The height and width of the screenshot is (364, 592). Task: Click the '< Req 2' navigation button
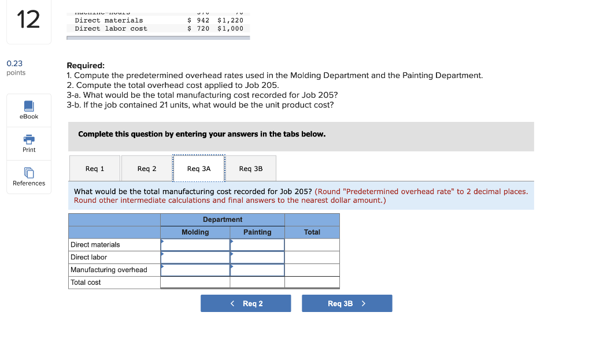pos(245,303)
